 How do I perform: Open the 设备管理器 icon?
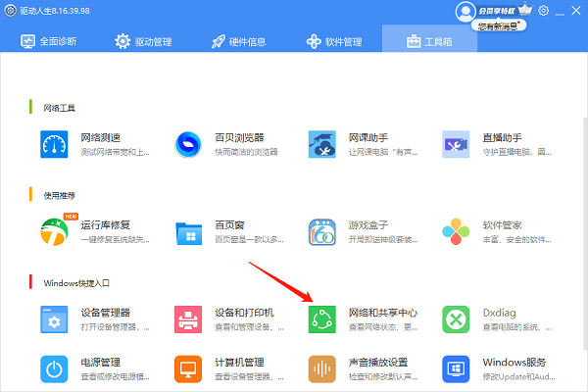coord(54,319)
